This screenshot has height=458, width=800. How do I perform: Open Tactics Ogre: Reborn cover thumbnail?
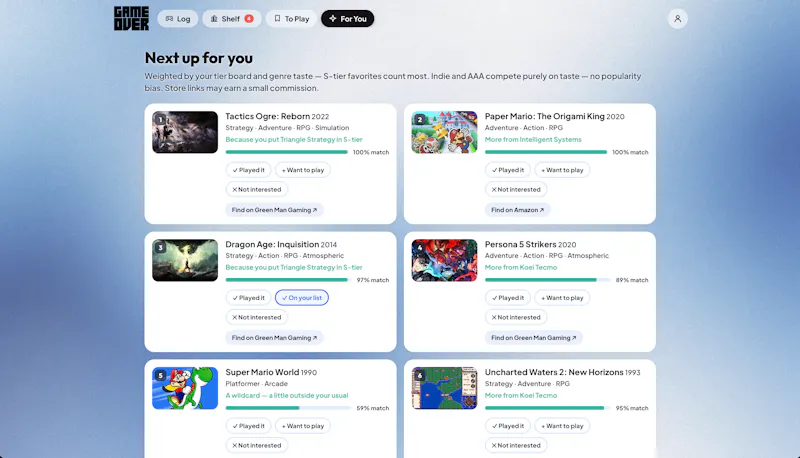[185, 132]
